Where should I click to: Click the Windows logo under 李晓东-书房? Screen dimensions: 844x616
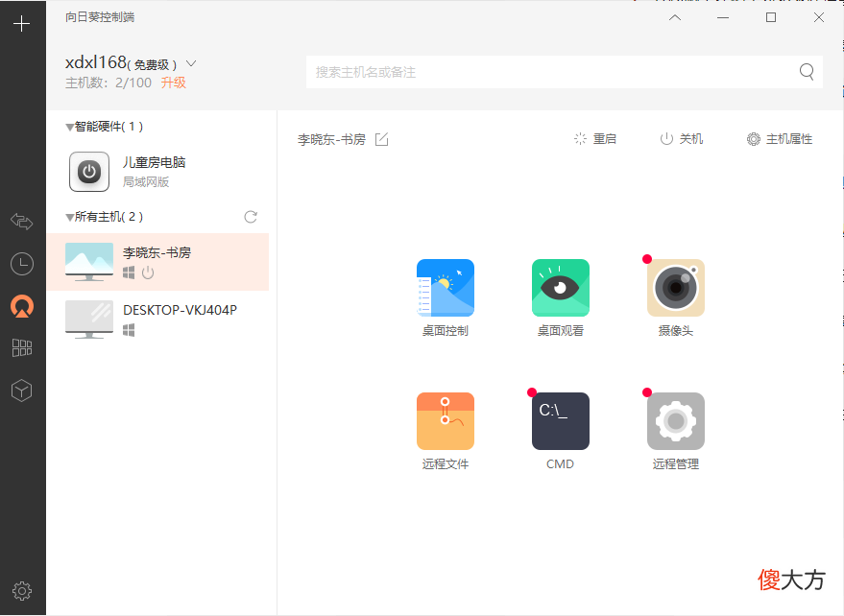click(129, 272)
